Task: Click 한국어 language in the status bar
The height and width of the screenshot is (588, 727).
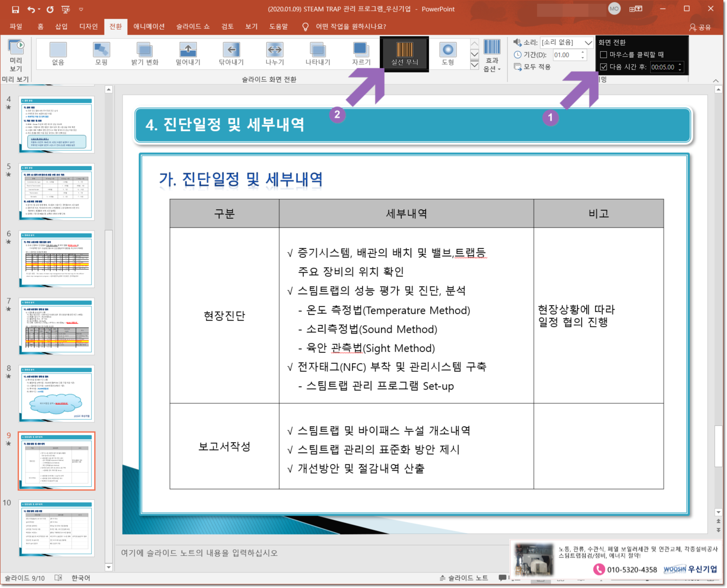Action: point(81,578)
